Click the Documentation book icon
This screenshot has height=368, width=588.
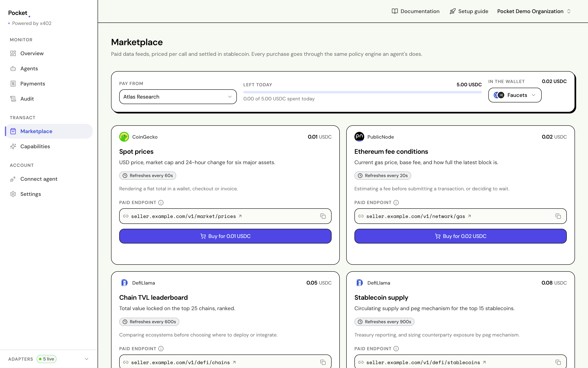pos(395,11)
